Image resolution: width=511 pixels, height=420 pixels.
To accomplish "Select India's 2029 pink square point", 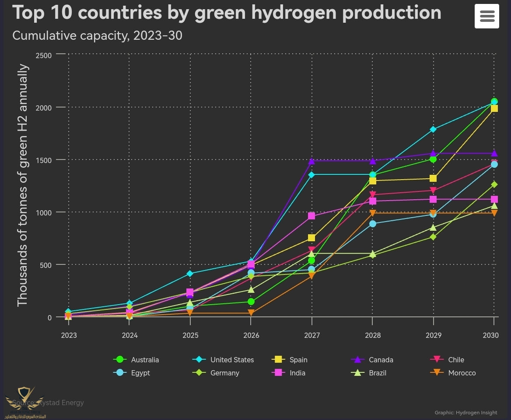I will click(433, 199).
